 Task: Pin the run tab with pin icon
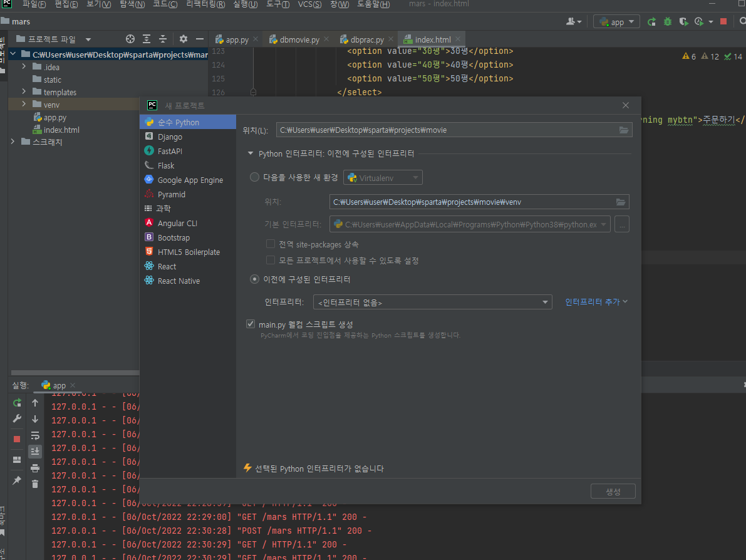tap(17, 480)
